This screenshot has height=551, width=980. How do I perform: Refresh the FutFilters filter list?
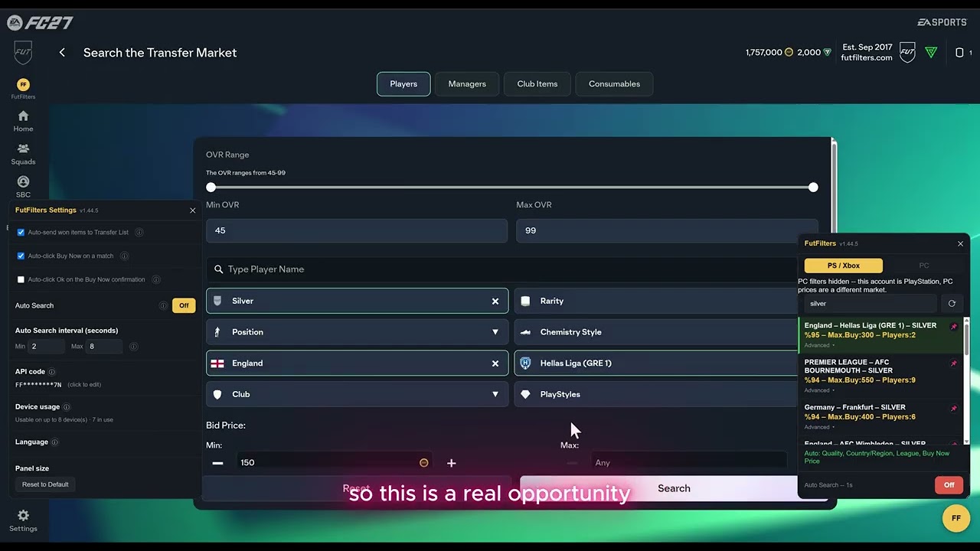[952, 304]
